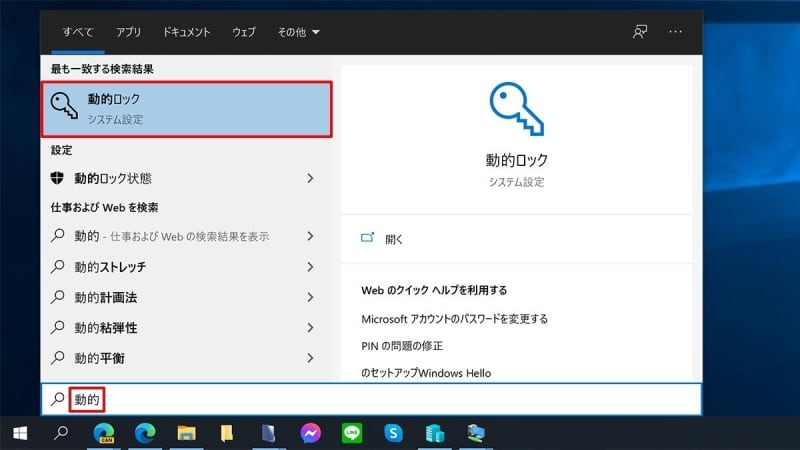Expand chevron for 動的 web results row
Image resolution: width=800 pixels, height=450 pixels.
tap(310, 236)
